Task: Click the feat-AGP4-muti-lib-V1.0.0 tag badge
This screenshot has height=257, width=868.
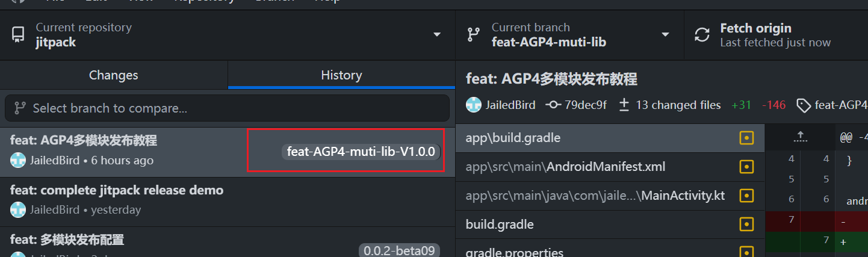Action: click(x=361, y=152)
